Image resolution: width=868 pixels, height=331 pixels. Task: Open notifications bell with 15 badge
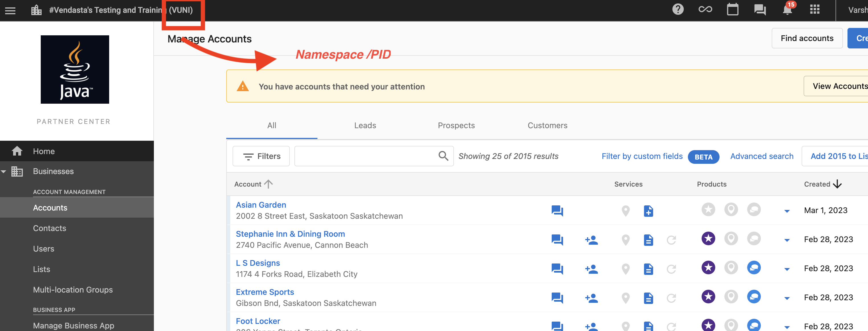[x=788, y=9]
